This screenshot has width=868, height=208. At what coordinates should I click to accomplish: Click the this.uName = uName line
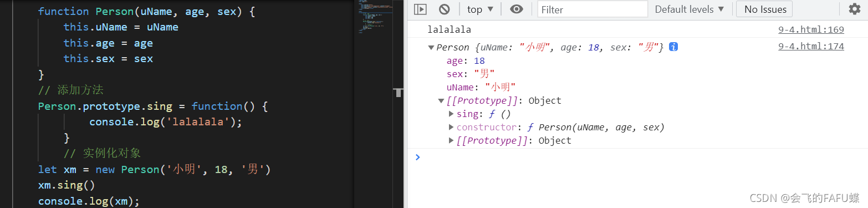121,27
